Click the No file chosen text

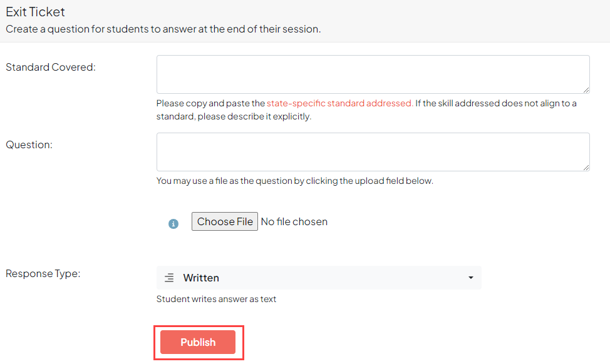[294, 221]
